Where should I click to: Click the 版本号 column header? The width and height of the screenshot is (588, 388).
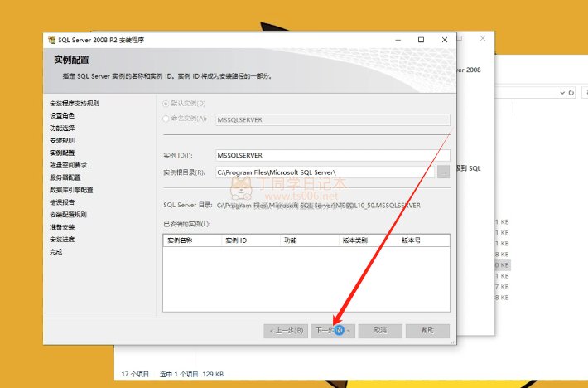pyautogui.click(x=423, y=240)
